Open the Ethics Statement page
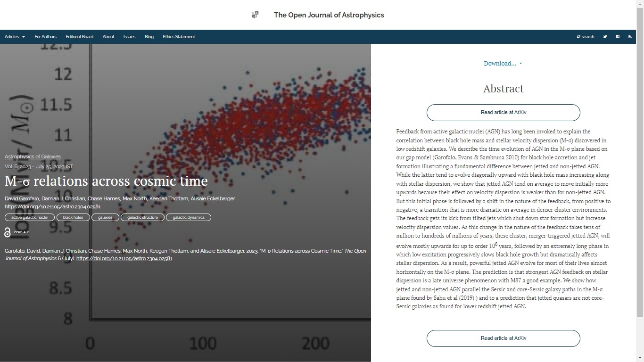 pos(179,37)
